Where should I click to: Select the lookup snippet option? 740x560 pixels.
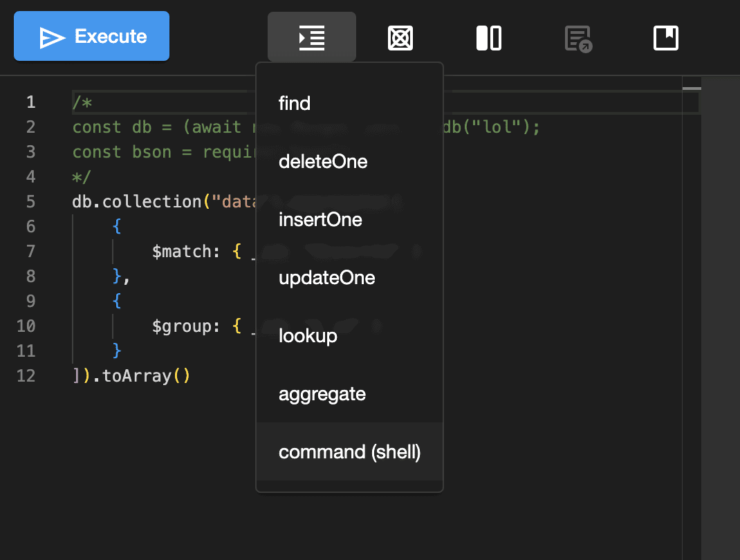coord(308,336)
